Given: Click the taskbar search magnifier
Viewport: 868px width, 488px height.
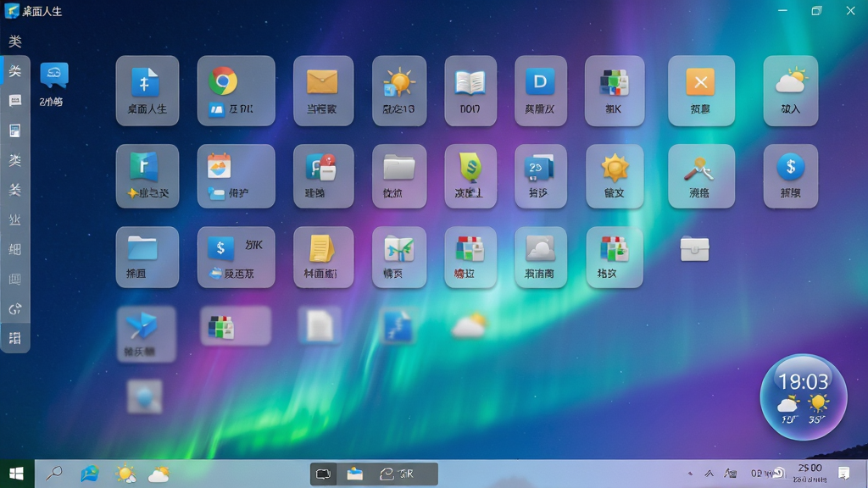Looking at the screenshot, I should 53,474.
